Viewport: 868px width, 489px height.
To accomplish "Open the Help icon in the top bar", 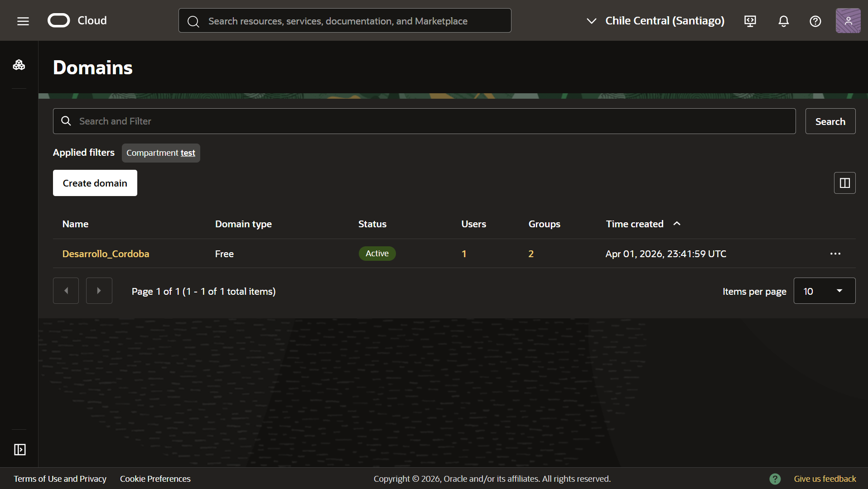I will (x=815, y=21).
